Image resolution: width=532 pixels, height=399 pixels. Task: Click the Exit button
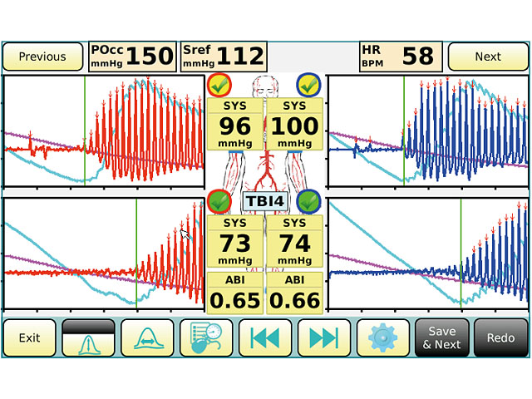click(30, 337)
